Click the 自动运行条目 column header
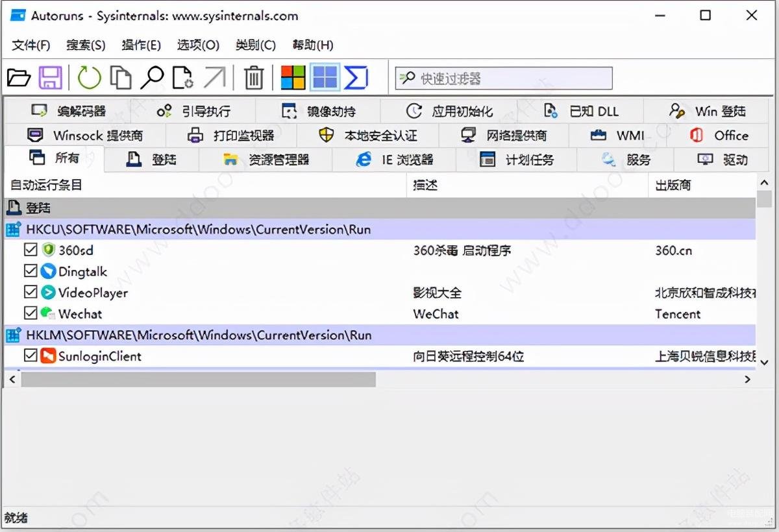 coord(205,186)
